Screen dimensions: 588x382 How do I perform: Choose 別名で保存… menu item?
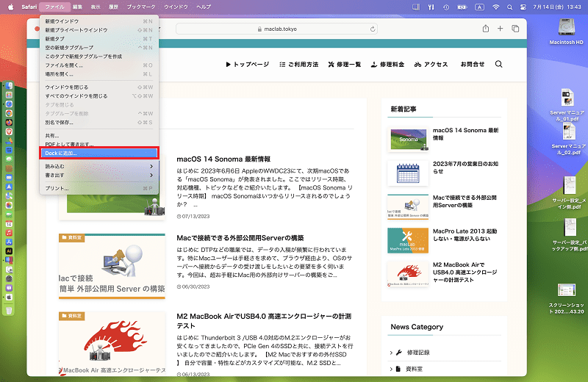[x=99, y=122]
